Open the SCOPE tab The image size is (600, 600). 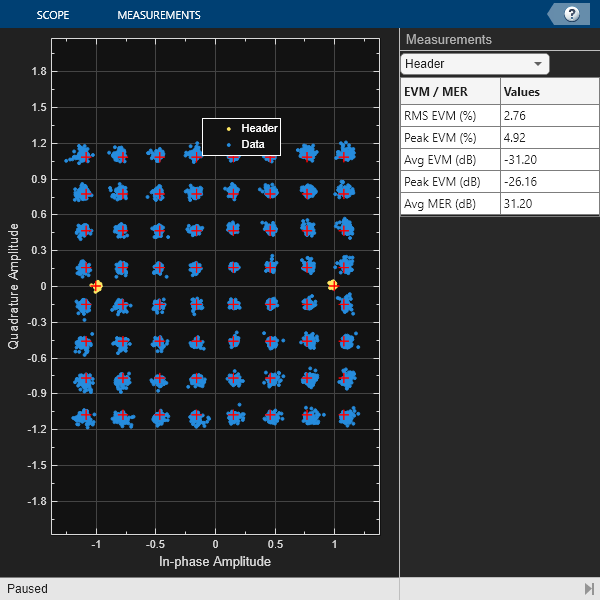pos(53,15)
